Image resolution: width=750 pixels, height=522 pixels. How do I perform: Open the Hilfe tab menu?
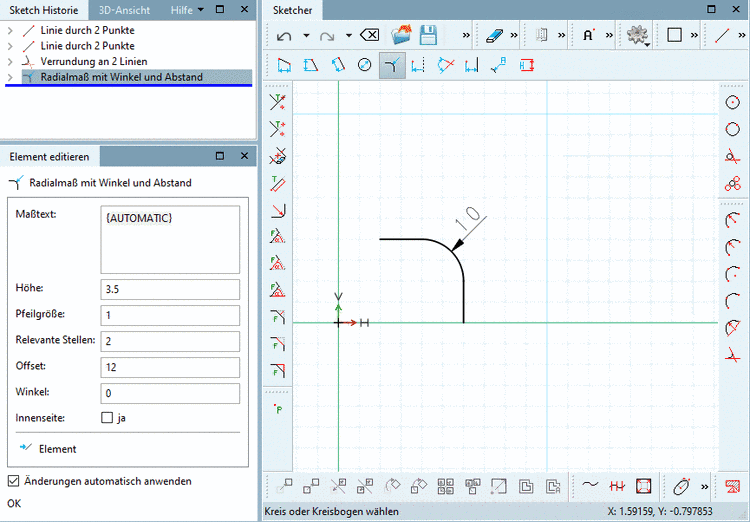187,10
